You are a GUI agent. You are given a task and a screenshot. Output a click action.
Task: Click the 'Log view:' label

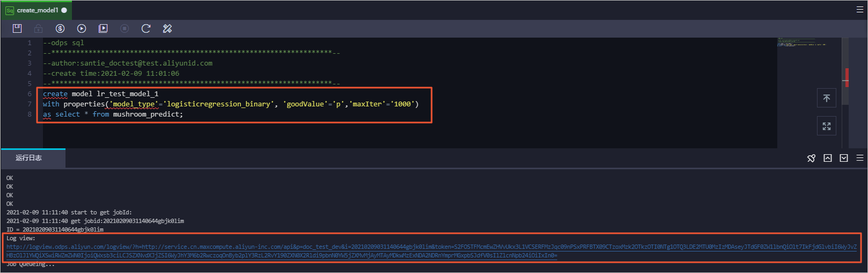[20, 238]
